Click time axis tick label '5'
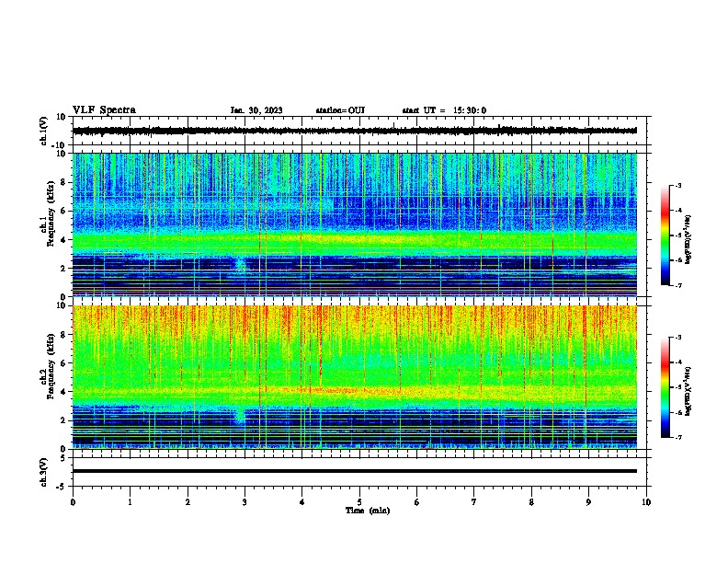This screenshot has width=728, height=563. (359, 502)
